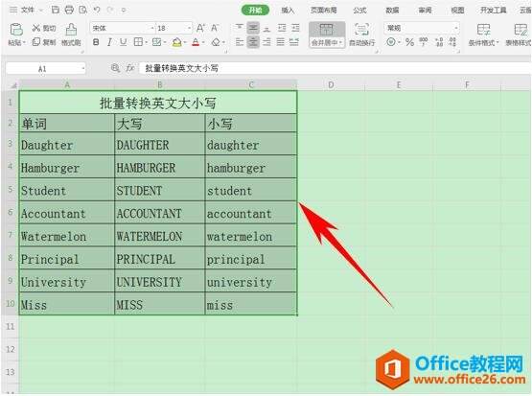Switch to the View tab

click(457, 11)
